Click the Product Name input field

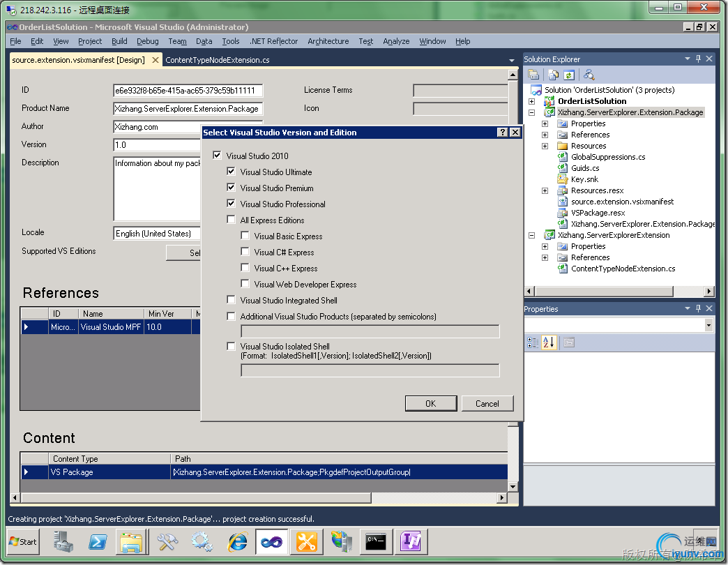[188, 109]
